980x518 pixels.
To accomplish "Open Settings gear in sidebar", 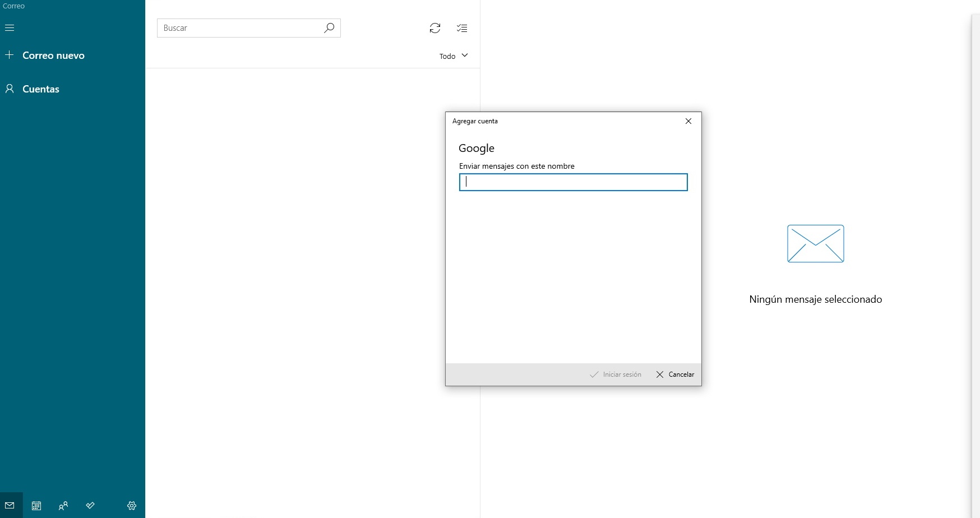I will [132, 506].
